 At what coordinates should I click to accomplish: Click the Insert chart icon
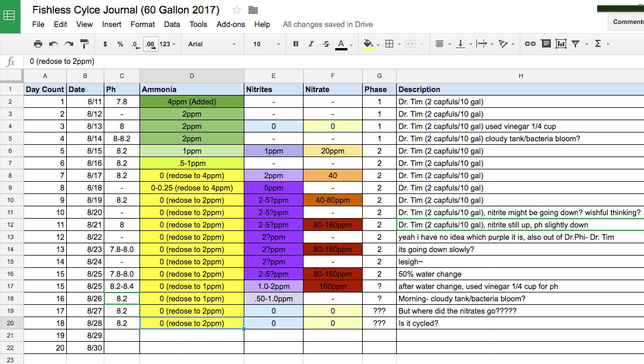pos(561,44)
